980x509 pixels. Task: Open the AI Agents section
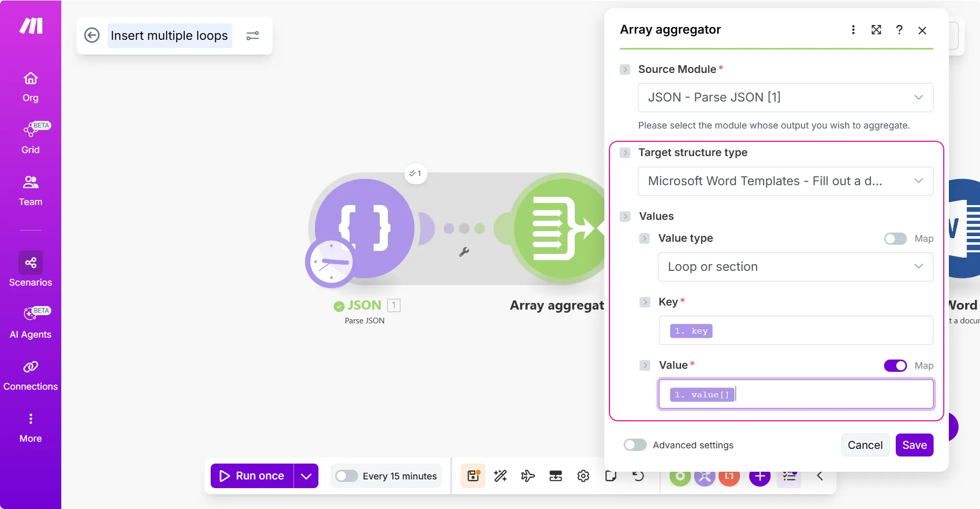coord(31,322)
